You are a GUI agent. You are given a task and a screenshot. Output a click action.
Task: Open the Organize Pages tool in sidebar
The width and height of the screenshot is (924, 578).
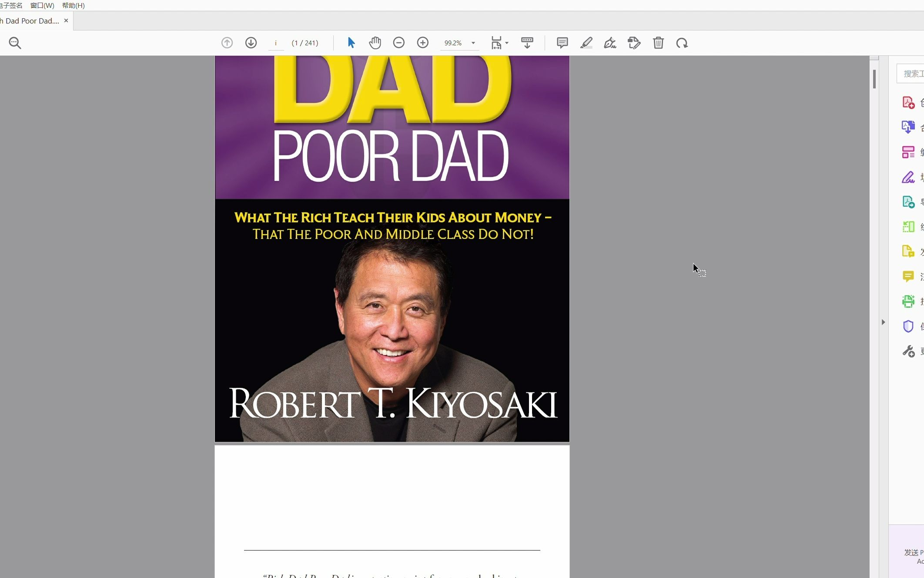[908, 152]
